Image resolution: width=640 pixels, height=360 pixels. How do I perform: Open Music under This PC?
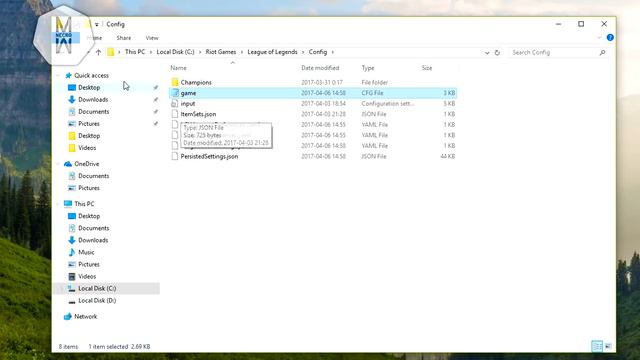pyautogui.click(x=86, y=252)
